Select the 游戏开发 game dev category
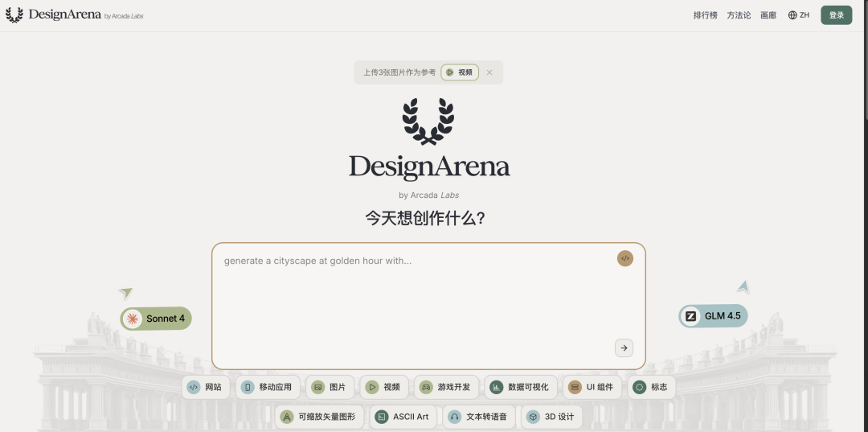The image size is (868, 432). [446, 387]
